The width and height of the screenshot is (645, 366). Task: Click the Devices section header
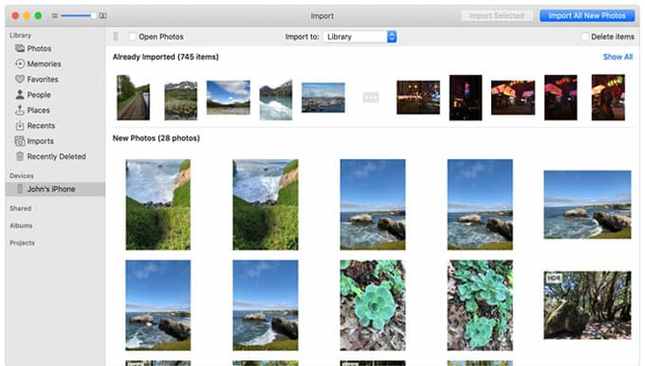(21, 176)
